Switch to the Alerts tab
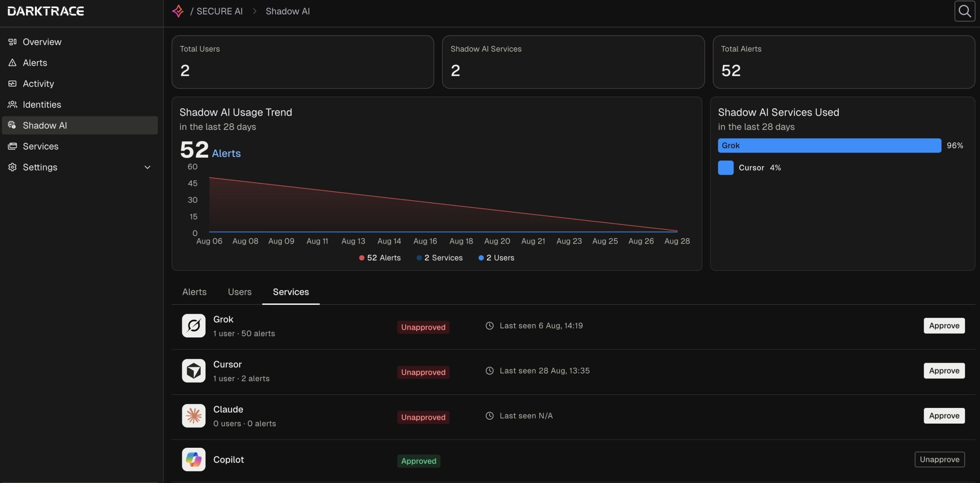Image resolution: width=980 pixels, height=483 pixels. click(194, 292)
